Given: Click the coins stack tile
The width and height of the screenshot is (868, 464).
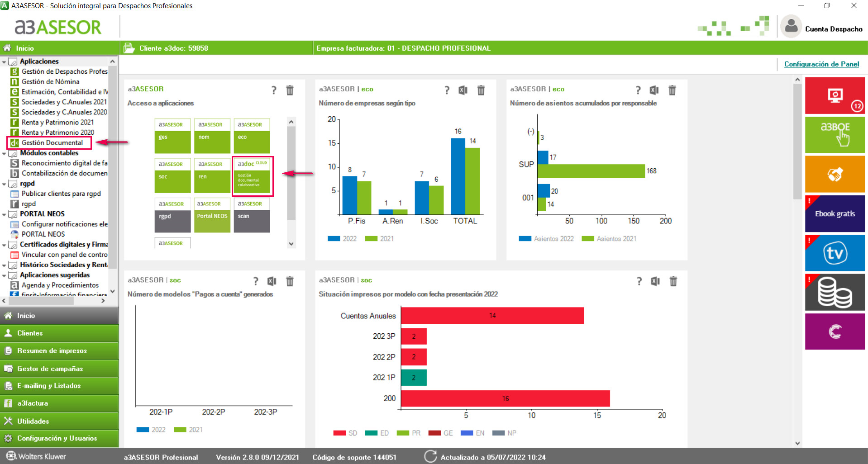Looking at the screenshot, I should 835,292.
